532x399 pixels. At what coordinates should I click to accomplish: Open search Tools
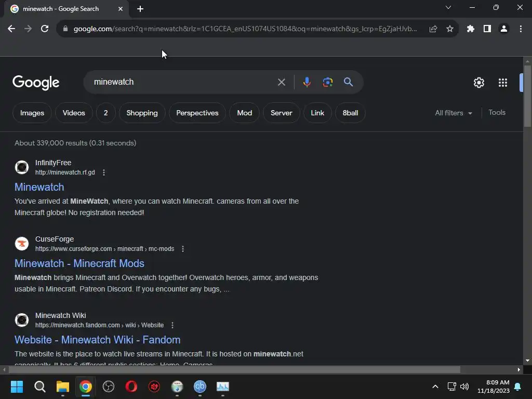(497, 113)
